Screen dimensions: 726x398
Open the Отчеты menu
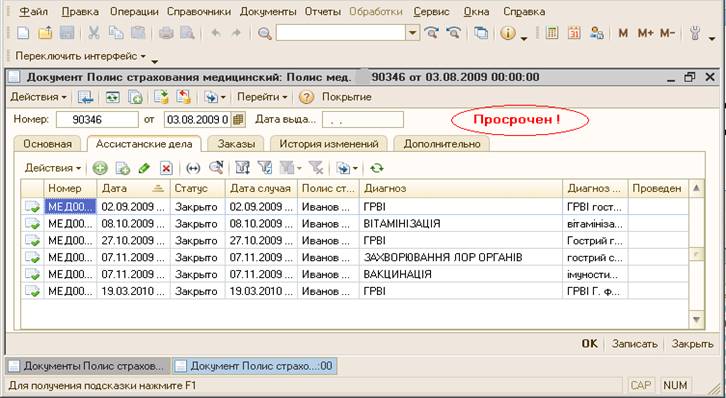pyautogui.click(x=322, y=12)
